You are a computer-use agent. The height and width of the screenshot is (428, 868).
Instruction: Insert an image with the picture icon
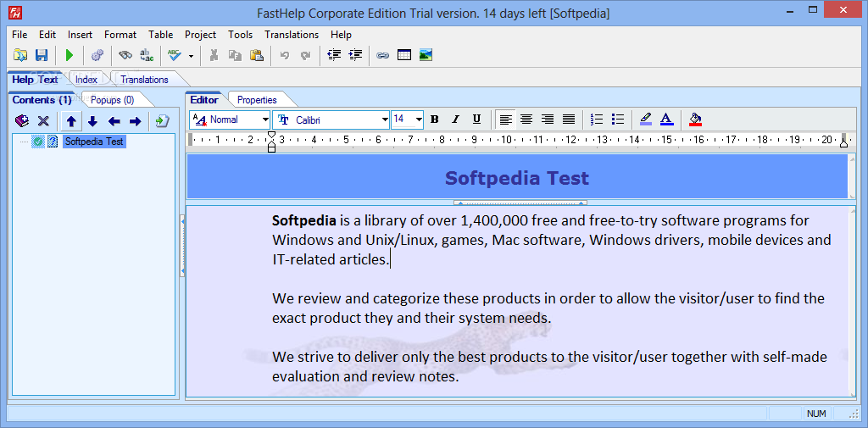coord(426,55)
